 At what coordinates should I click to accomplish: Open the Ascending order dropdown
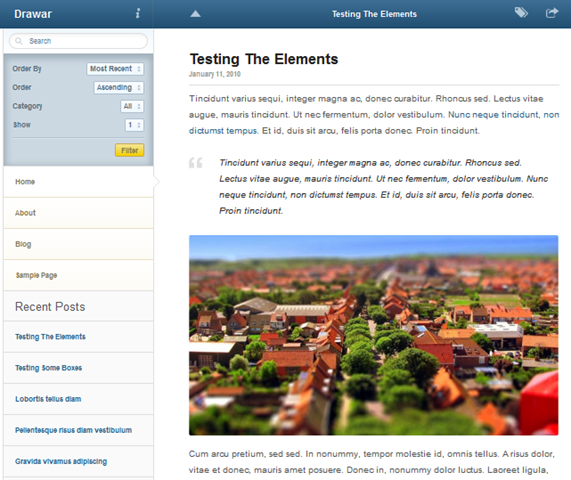[x=118, y=87]
